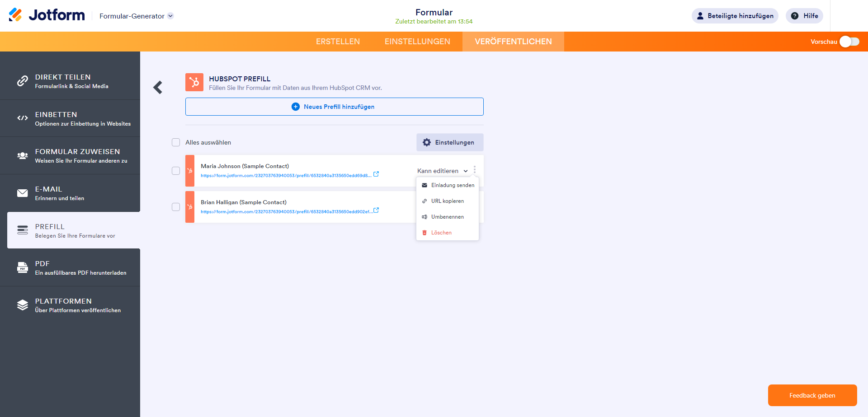This screenshot has width=868, height=417.
Task: Click the Maria Johnson (Sample Contact) name
Action: [x=245, y=166]
